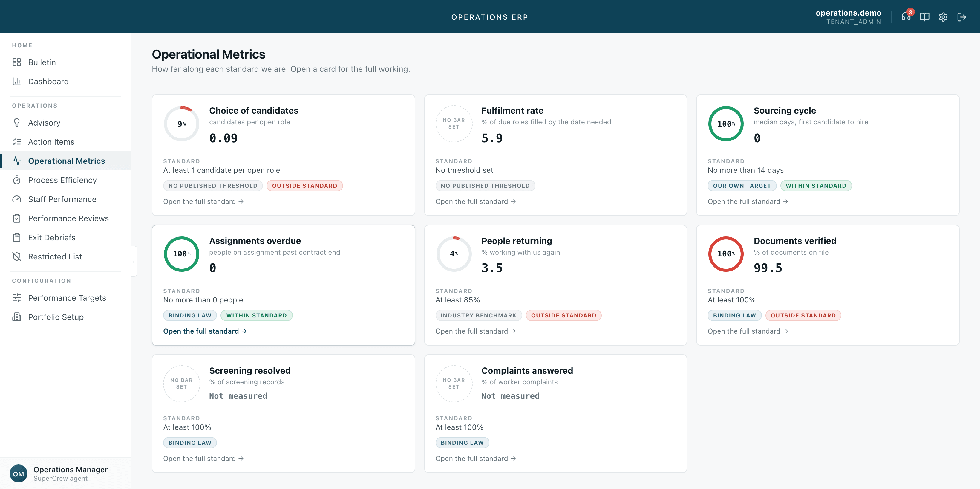Open the support headset notifications icon
The height and width of the screenshot is (489, 980).
906,17
